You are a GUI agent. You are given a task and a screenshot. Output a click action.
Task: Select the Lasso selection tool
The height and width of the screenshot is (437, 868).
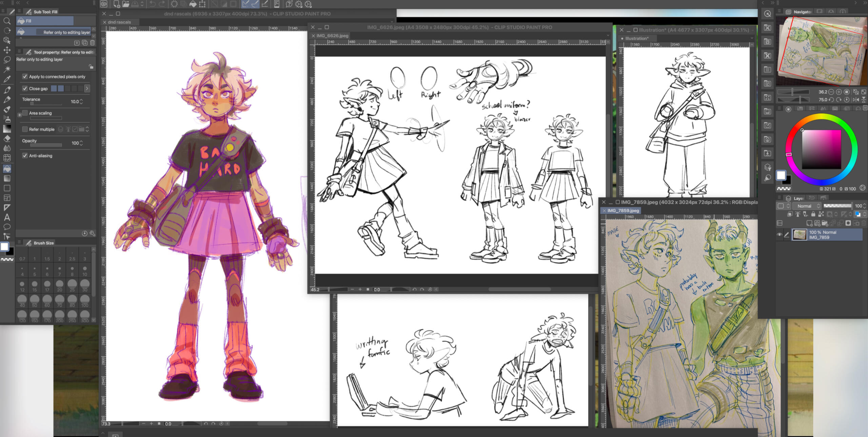click(7, 60)
